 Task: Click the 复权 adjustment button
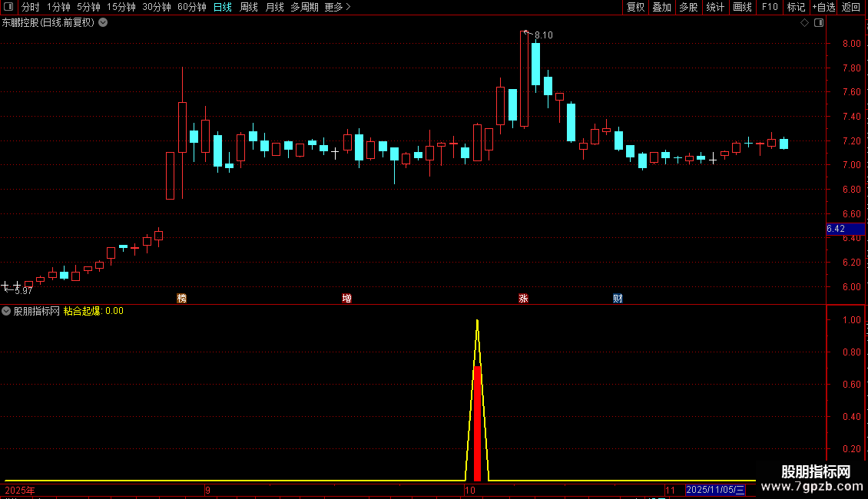click(x=635, y=7)
